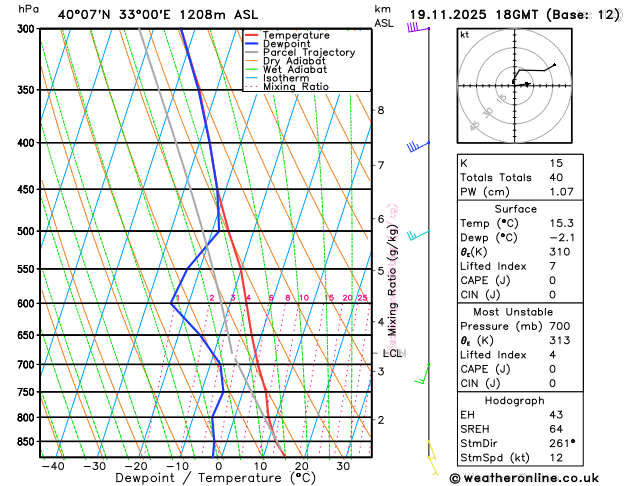
Task: Click the cyan wind barb at 500 hPa
Action: point(418,234)
